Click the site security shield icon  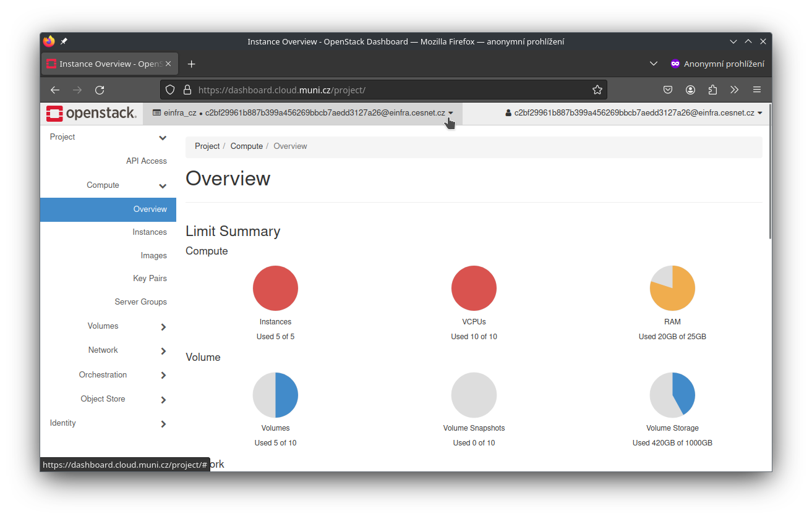171,90
